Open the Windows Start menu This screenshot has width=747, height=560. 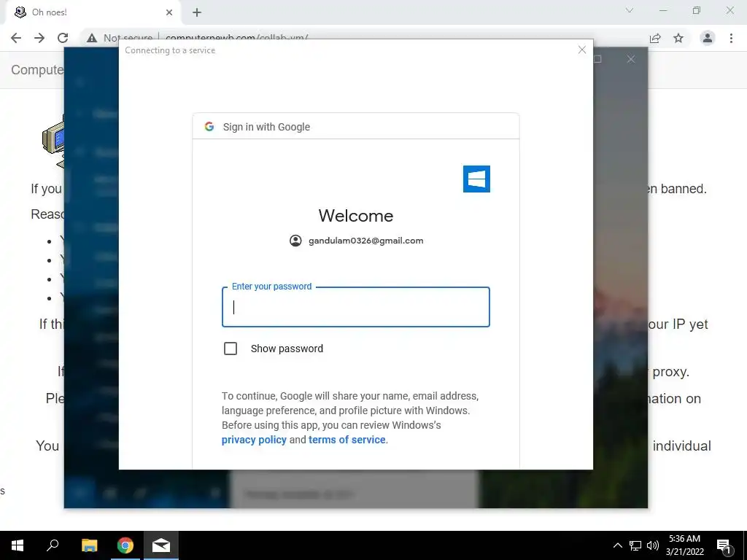pyautogui.click(x=18, y=545)
